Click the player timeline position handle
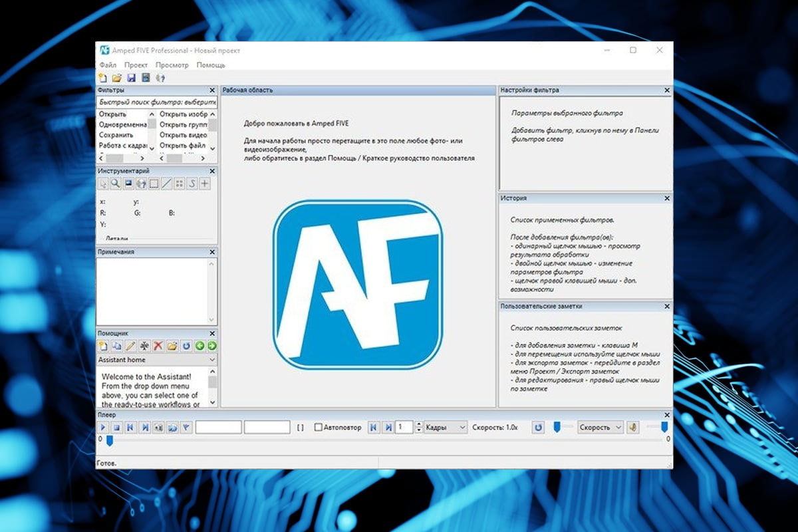This screenshot has height=532, width=798. 110,440
